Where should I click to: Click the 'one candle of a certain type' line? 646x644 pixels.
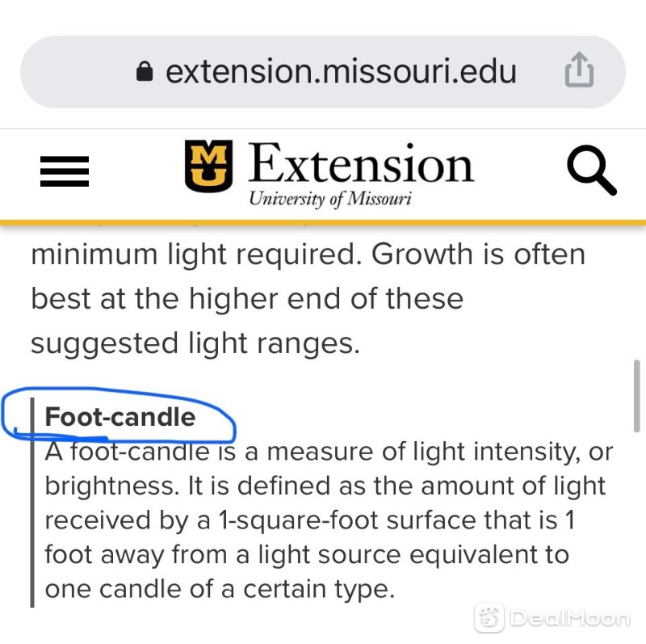pos(220,589)
